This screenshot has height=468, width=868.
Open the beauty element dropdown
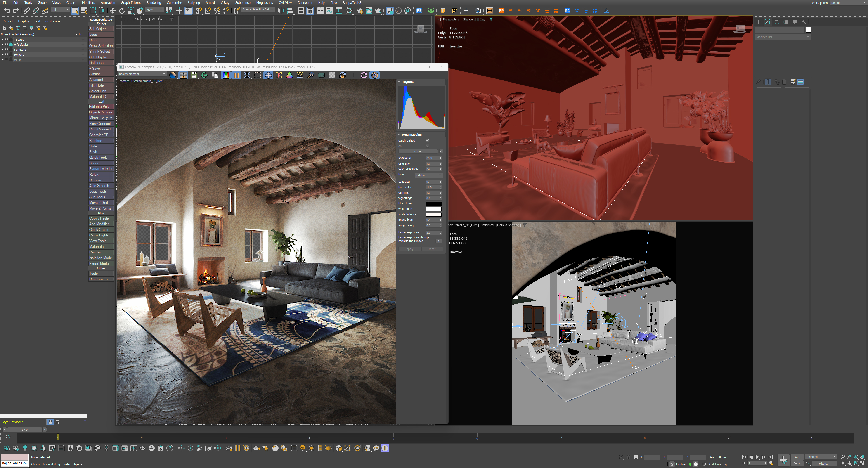pyautogui.click(x=142, y=74)
